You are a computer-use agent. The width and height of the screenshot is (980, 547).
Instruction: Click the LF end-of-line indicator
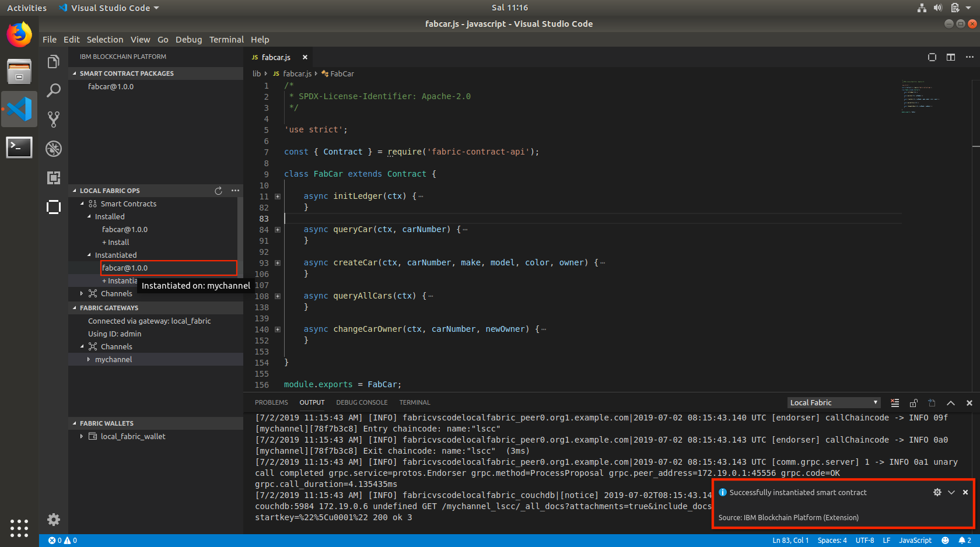pos(886,541)
